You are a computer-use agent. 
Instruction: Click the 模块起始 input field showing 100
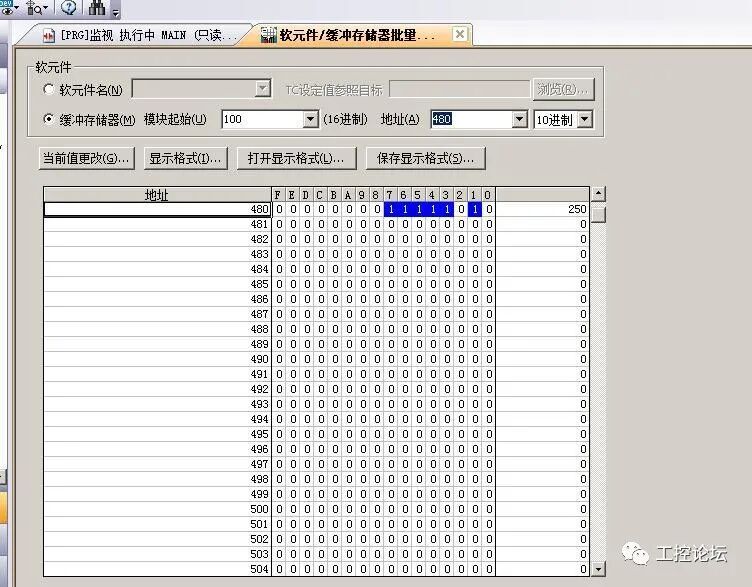pyautogui.click(x=263, y=119)
